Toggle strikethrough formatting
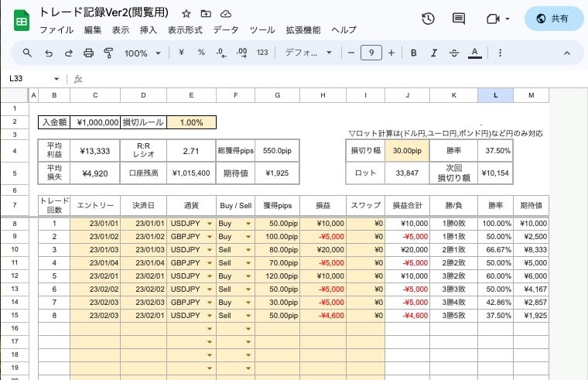 [x=453, y=53]
